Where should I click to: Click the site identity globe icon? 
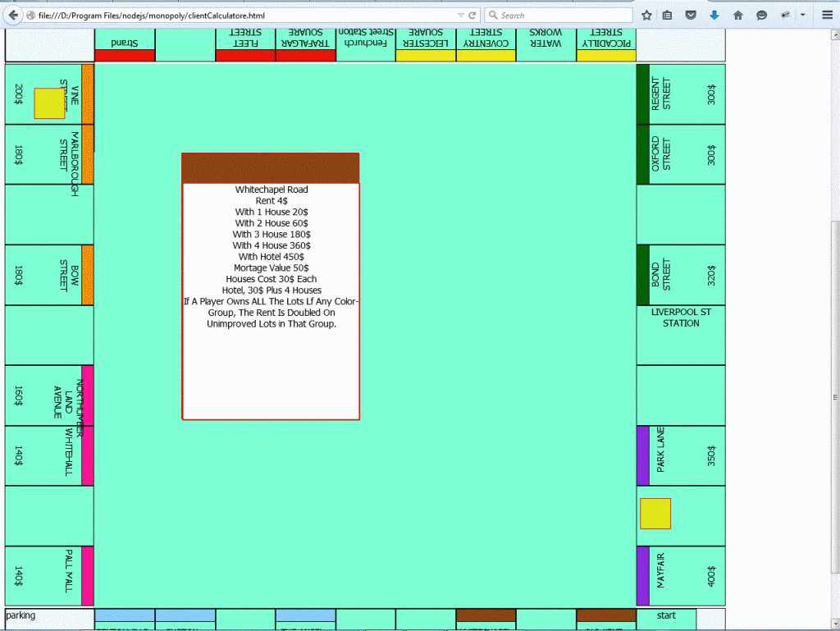tap(31, 16)
